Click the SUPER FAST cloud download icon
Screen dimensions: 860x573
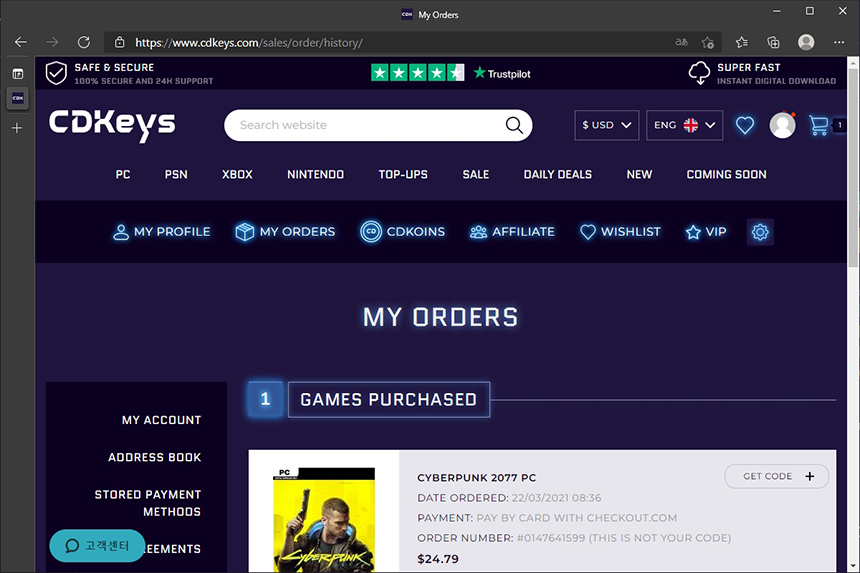tap(699, 73)
